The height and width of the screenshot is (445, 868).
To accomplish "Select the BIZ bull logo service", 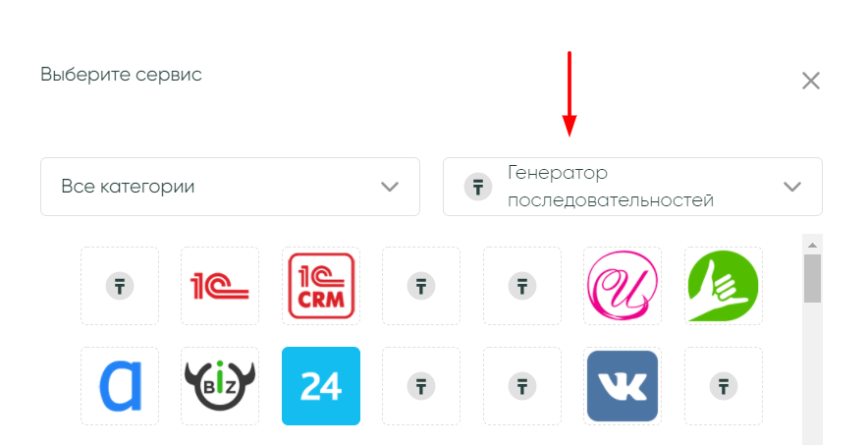I will 220,386.
